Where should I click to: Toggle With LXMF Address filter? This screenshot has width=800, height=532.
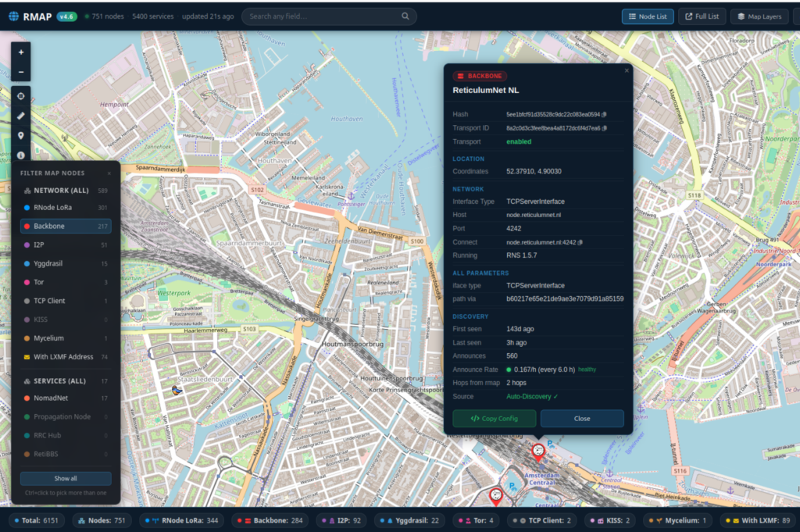pyautogui.click(x=66, y=357)
